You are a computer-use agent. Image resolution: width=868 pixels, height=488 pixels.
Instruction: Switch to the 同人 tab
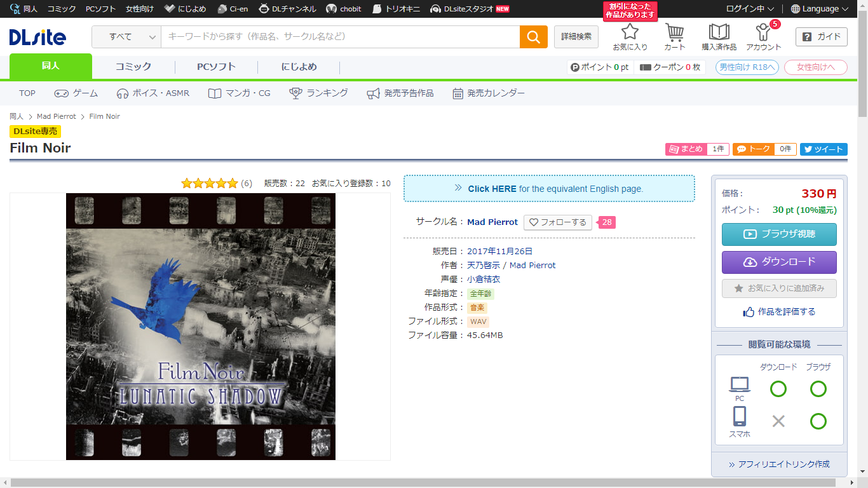[51, 67]
